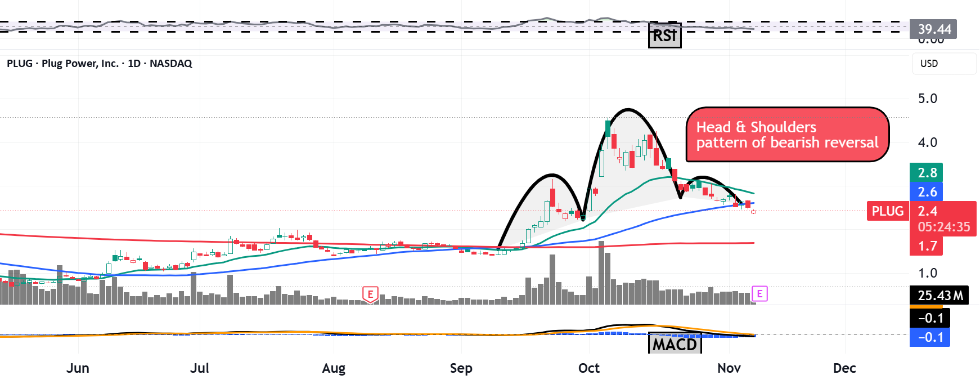Select the MACD label box

click(x=675, y=343)
